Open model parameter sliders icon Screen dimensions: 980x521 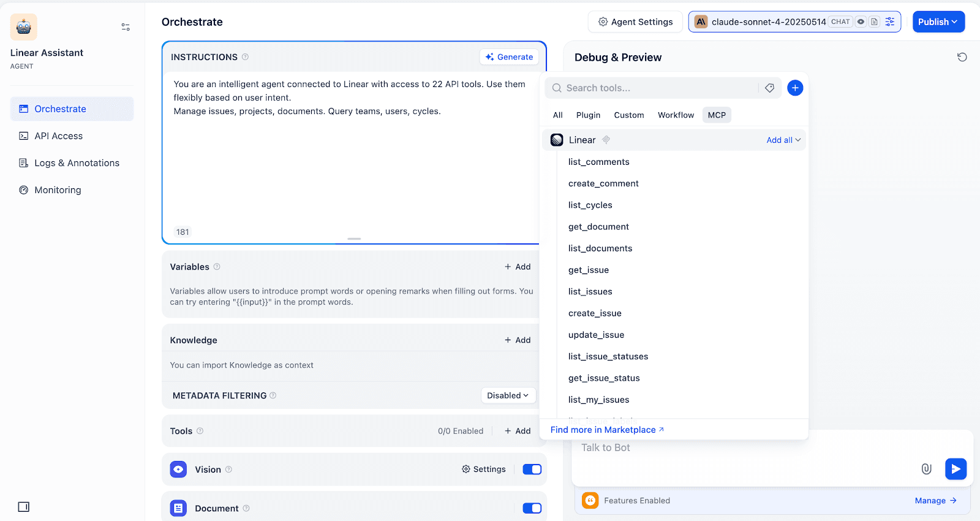890,22
